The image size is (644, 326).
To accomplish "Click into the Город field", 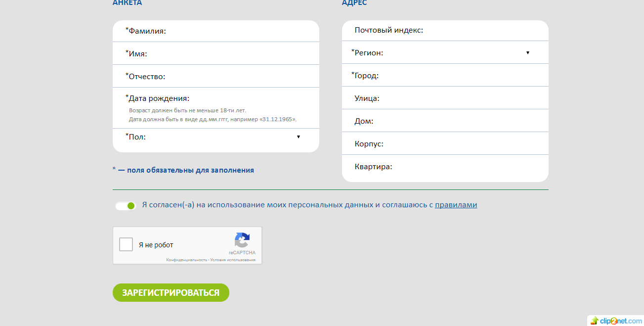I will tap(460, 76).
